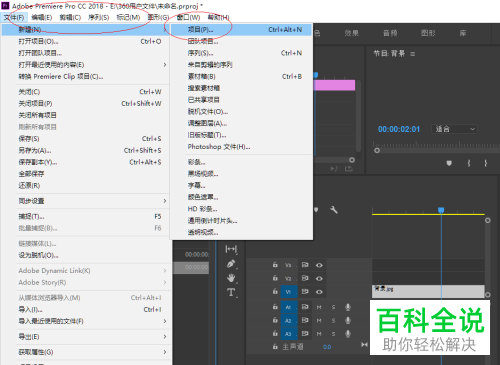
Task: Click the timeline vertical scrollbar top handle
Action: coord(488,220)
